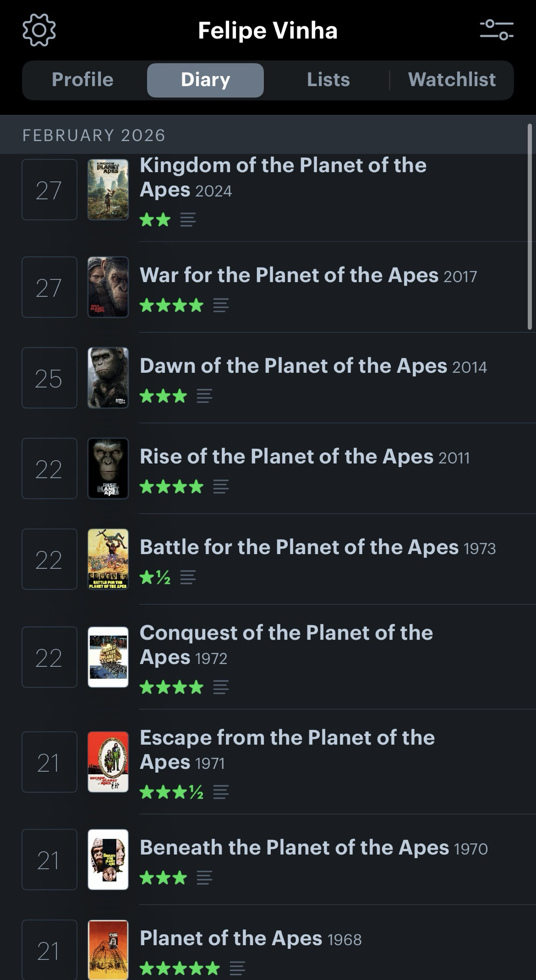Tap the Kingdom of the Planet of the Apes poster
This screenshot has height=980, width=536.
(108, 190)
